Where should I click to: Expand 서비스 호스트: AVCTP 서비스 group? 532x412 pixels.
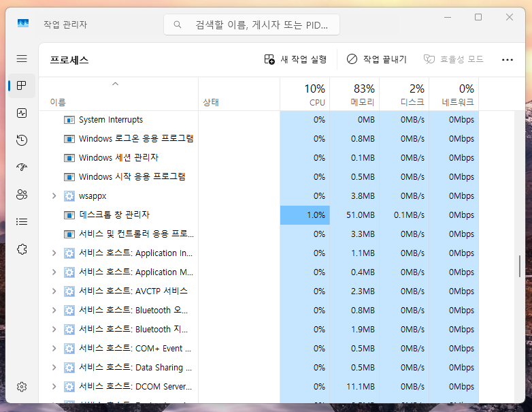54,291
